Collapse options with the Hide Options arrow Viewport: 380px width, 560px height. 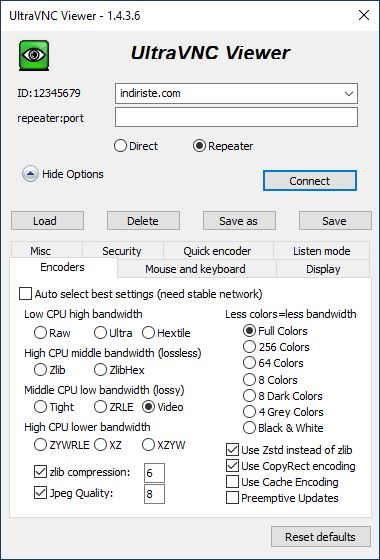(30, 174)
